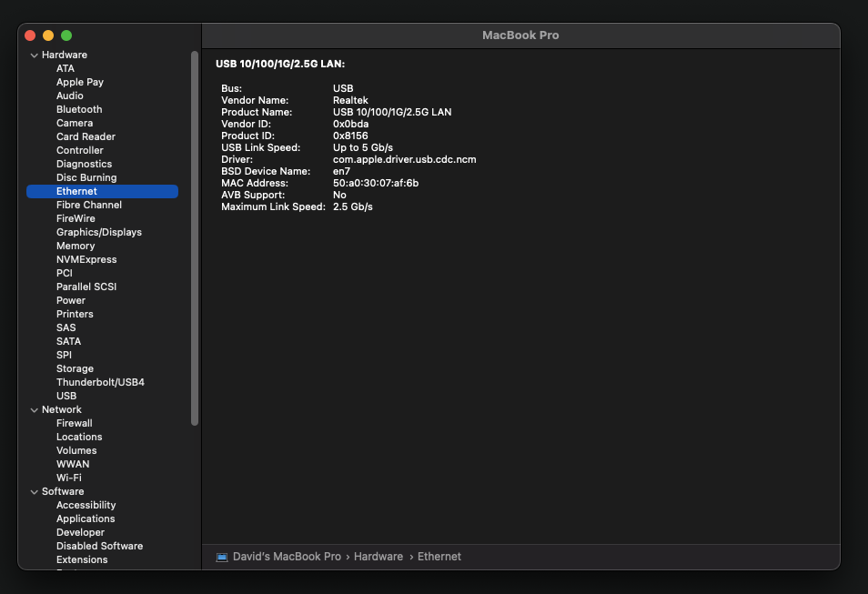Image resolution: width=868 pixels, height=594 pixels.
Task: Click the USB 10/100/1G/2.5G LAN heading
Action: pyautogui.click(x=280, y=65)
